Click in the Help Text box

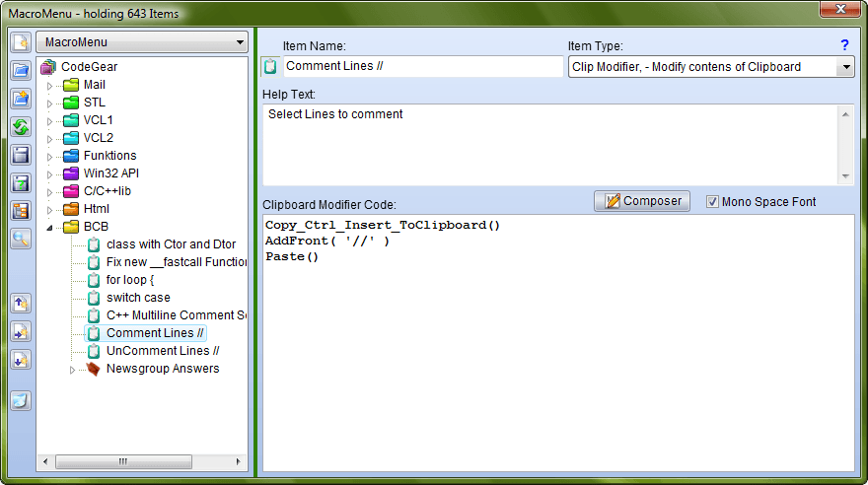pyautogui.click(x=550, y=145)
